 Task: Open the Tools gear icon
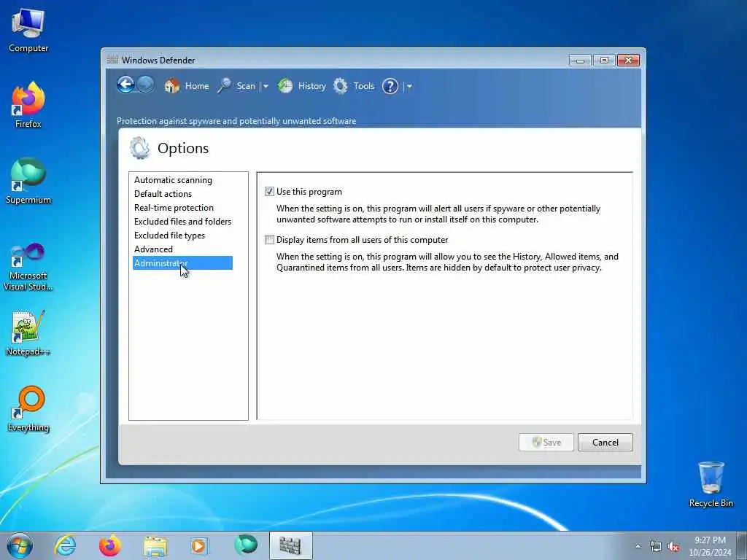(340, 86)
